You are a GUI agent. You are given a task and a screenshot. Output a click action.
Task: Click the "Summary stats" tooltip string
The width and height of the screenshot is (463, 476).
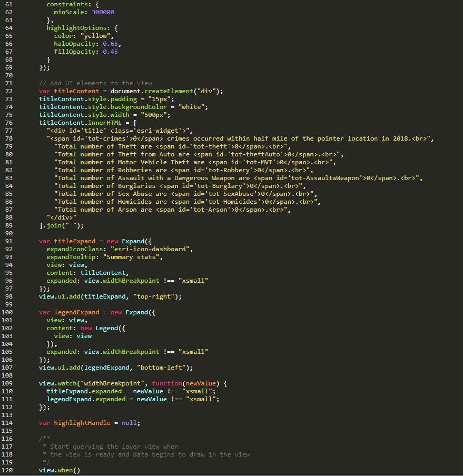133,257
